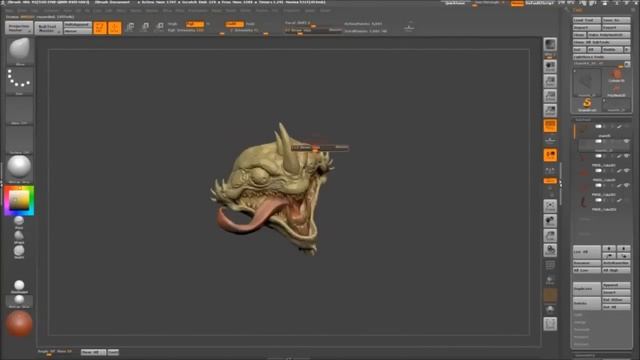The image size is (640, 360).
Task: Toggle Local transformations
Action: tap(550, 155)
